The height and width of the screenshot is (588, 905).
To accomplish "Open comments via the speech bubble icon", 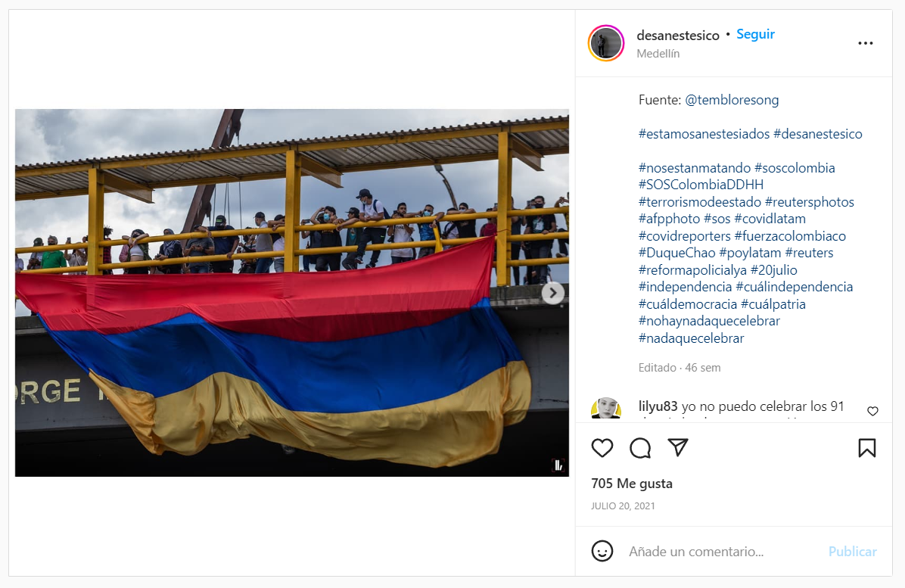I will tap(640, 448).
